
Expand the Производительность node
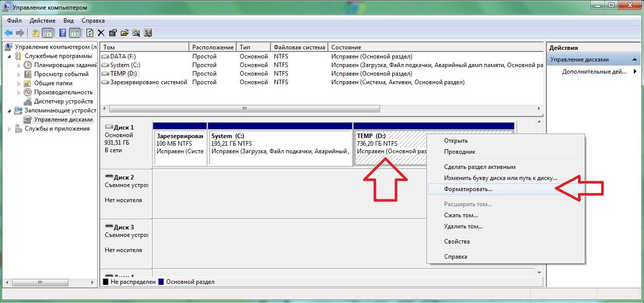click(19, 92)
